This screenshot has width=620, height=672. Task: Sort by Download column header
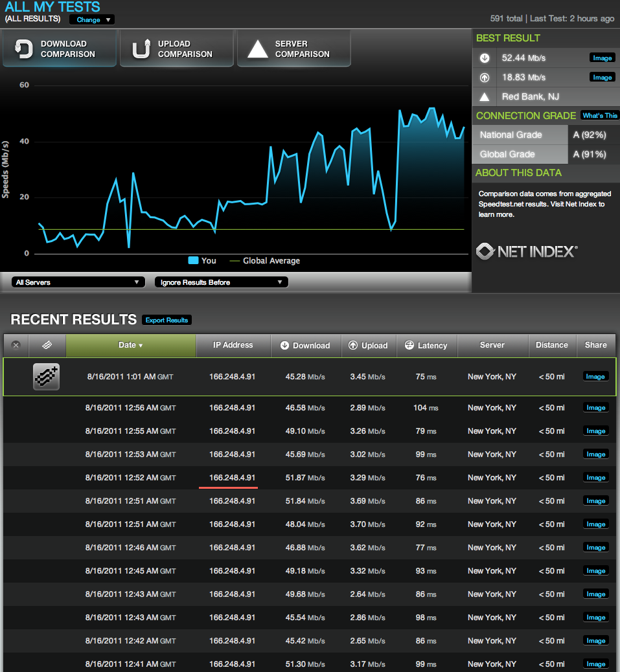coord(306,345)
